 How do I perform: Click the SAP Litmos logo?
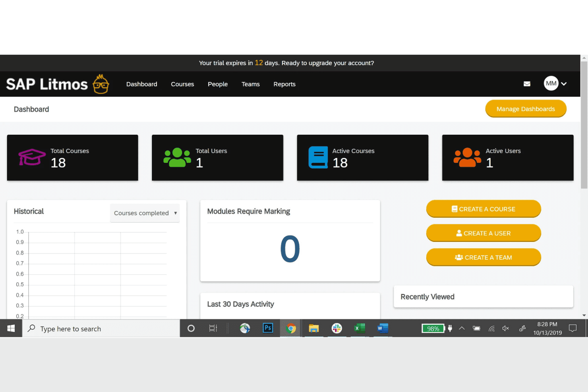(58, 84)
